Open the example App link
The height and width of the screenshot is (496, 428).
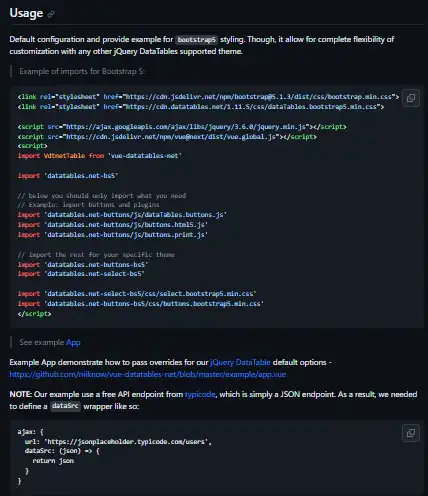(x=73, y=342)
